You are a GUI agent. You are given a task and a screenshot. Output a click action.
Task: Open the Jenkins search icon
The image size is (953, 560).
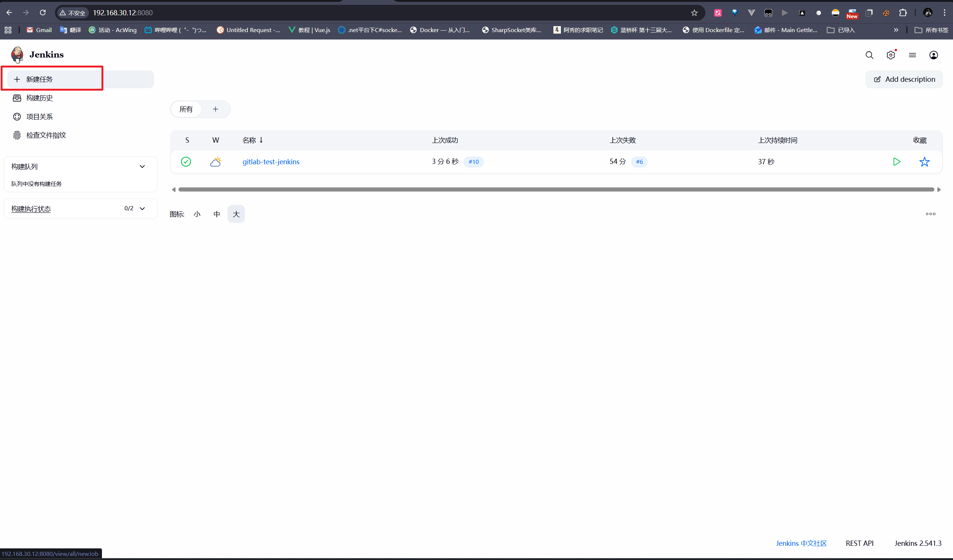coord(869,55)
